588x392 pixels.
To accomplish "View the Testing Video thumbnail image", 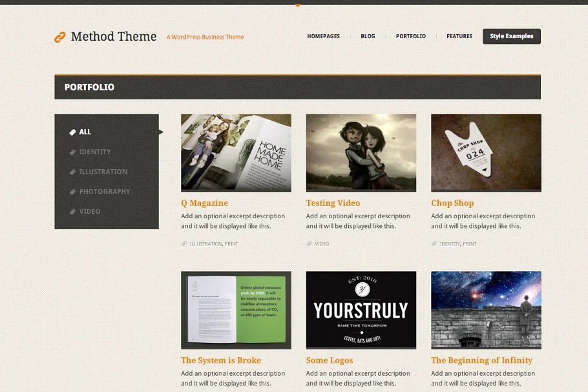I will (x=361, y=152).
